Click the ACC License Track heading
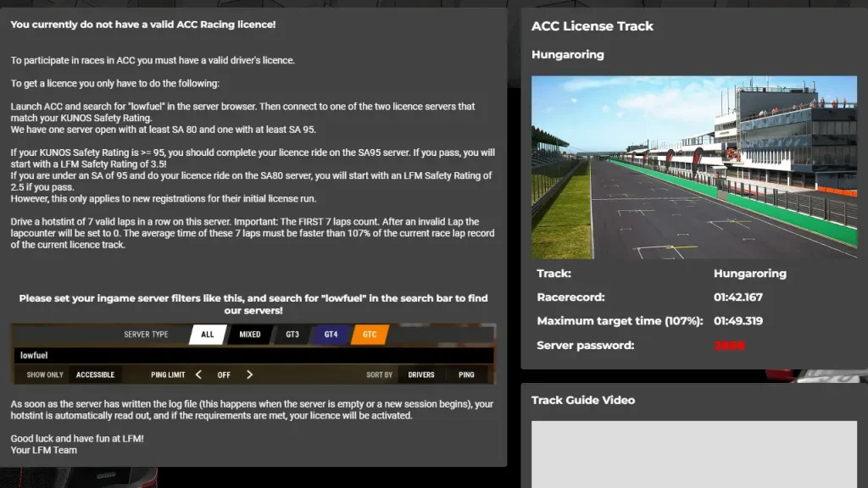 coord(593,26)
